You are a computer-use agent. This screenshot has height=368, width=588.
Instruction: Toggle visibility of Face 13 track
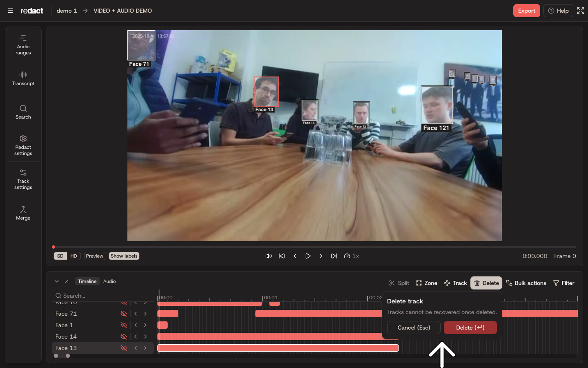pos(124,348)
